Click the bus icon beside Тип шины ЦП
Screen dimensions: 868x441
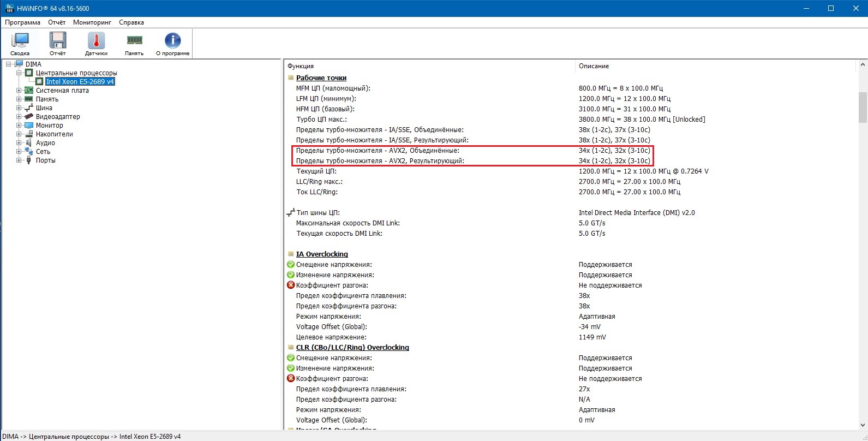click(x=291, y=213)
